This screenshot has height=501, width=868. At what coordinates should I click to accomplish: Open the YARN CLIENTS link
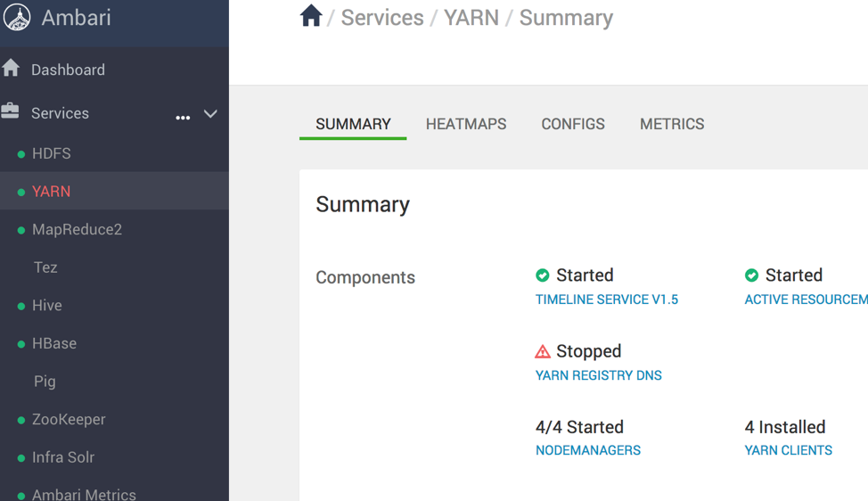pos(789,450)
